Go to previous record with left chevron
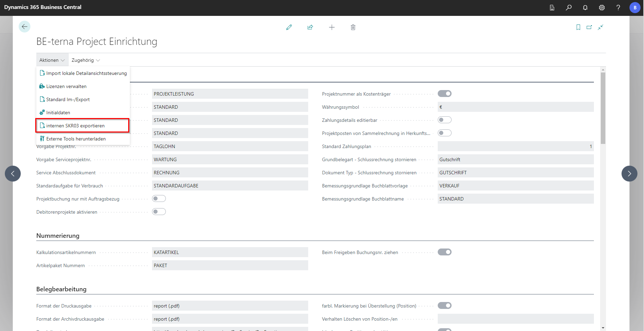 click(x=13, y=174)
